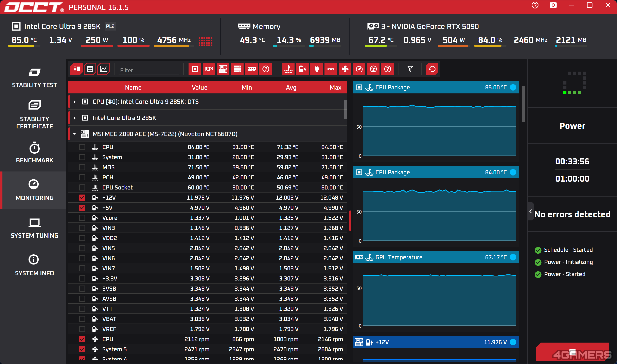
Task: Click the GPU sensors filter icon
Action: 209,69
